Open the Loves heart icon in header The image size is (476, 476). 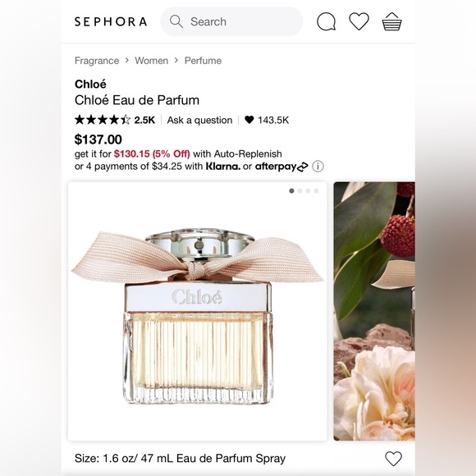click(x=359, y=21)
